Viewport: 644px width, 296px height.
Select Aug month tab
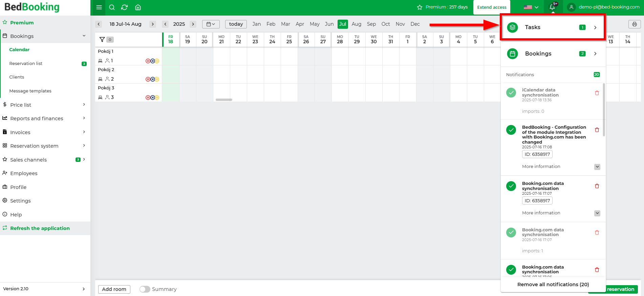356,24
